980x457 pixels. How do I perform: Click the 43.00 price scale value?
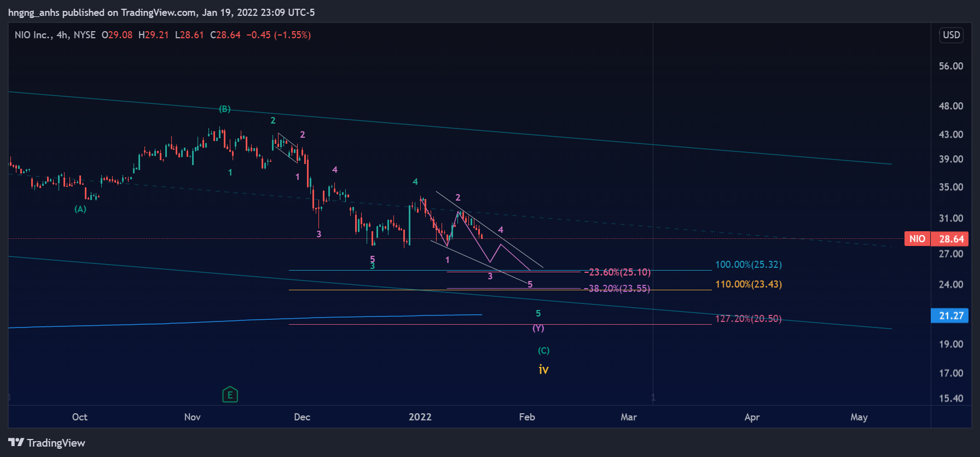coord(951,134)
